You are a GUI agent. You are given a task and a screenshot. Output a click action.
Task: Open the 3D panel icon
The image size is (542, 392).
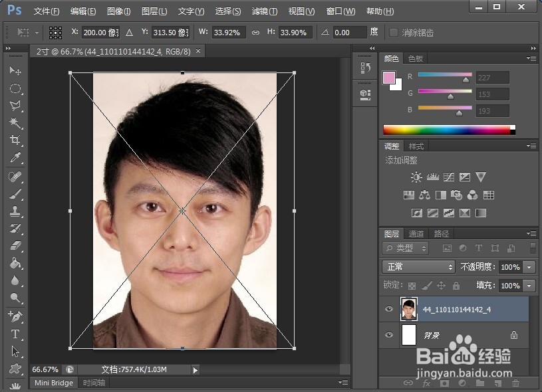(x=365, y=94)
